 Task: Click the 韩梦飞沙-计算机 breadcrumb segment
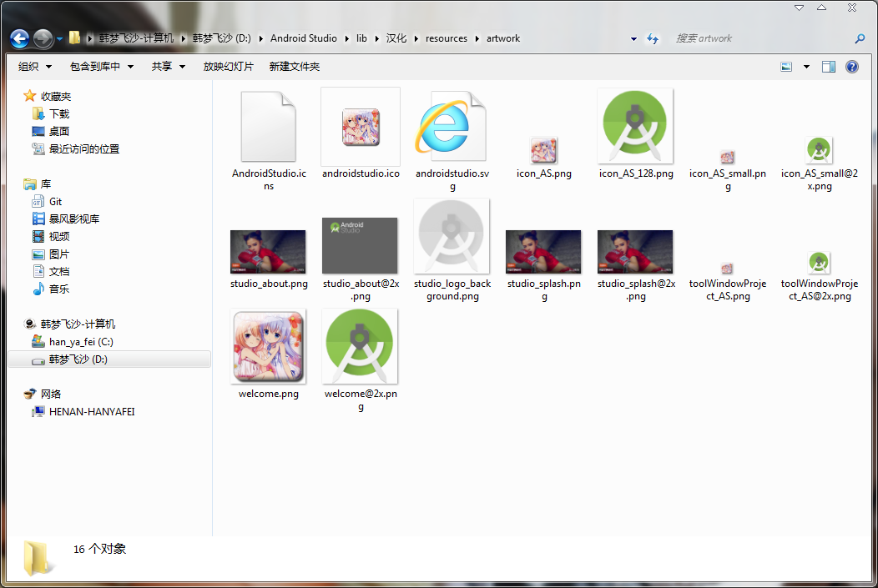click(x=136, y=38)
